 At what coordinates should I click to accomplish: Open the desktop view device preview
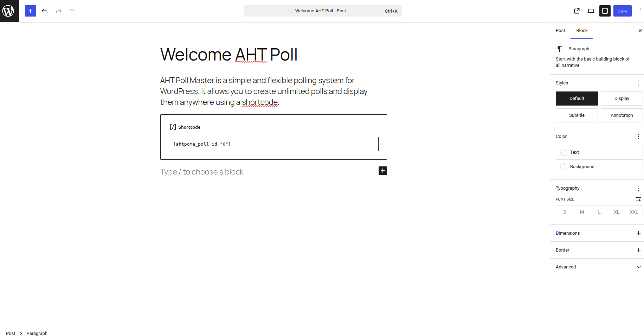coord(591,11)
